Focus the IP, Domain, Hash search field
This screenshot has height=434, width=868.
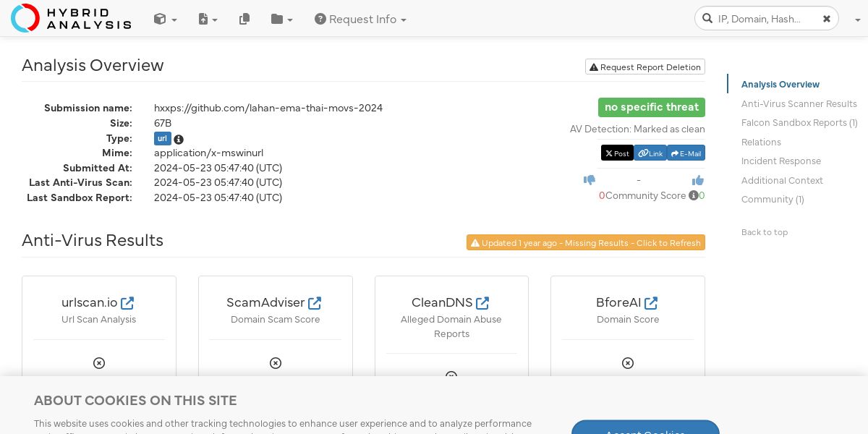[767, 19]
